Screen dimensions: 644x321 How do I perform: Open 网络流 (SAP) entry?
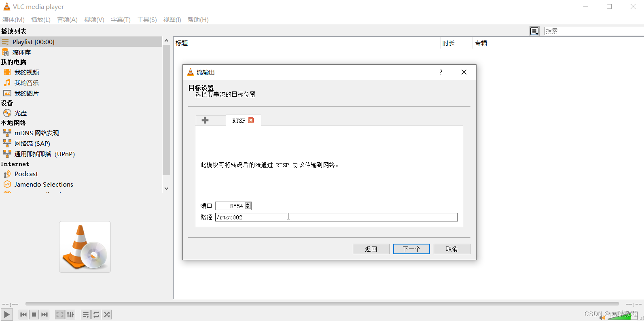32,143
